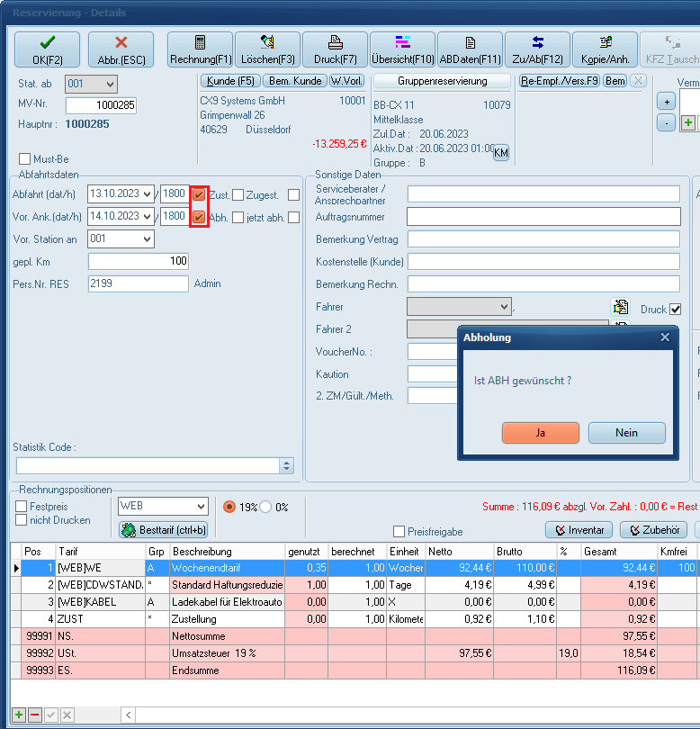Click the OK(F2) green checkmark button
The width and height of the screenshot is (700, 729).
pyautogui.click(x=47, y=49)
